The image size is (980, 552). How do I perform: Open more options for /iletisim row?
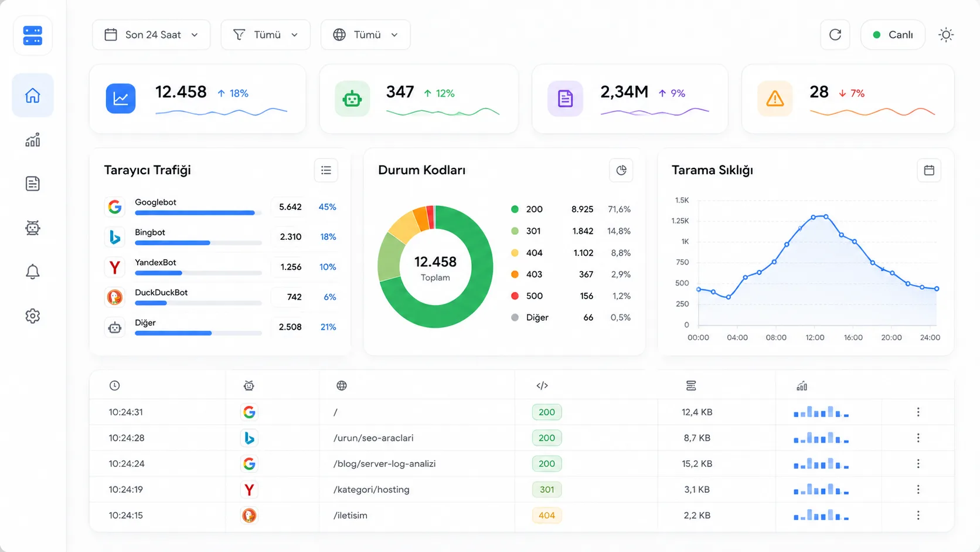[918, 515]
